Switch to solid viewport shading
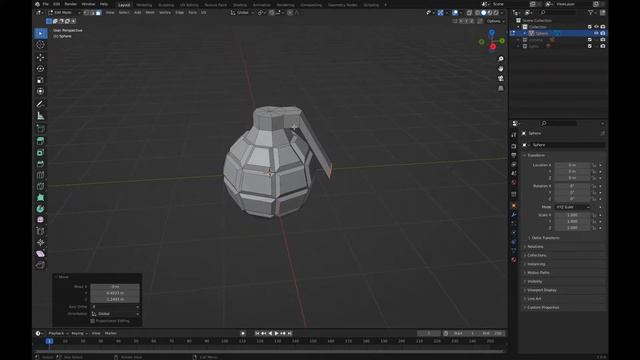 [484, 13]
